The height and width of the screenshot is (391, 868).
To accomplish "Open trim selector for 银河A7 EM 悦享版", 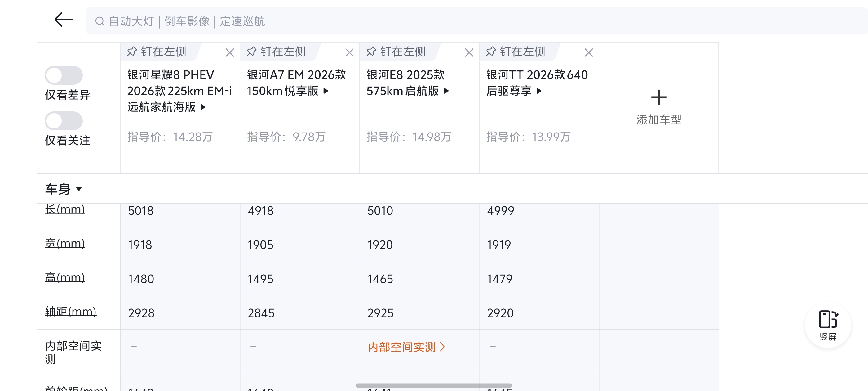I will point(326,91).
